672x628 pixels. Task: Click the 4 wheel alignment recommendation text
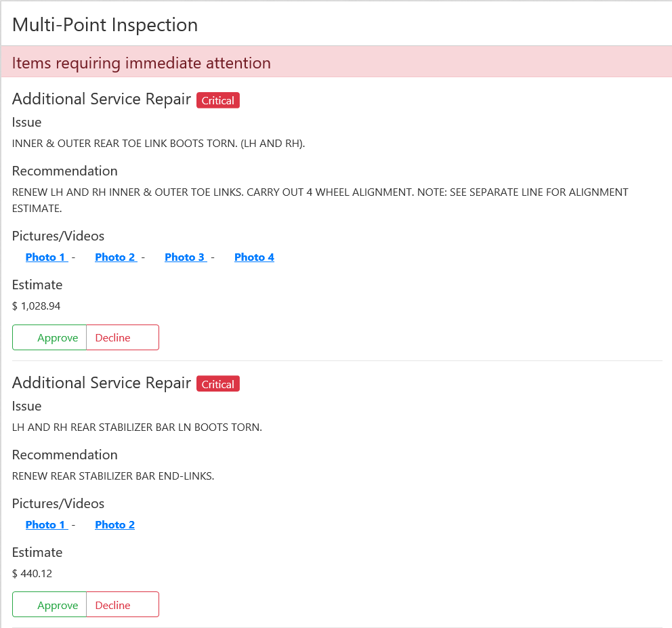coord(320,192)
